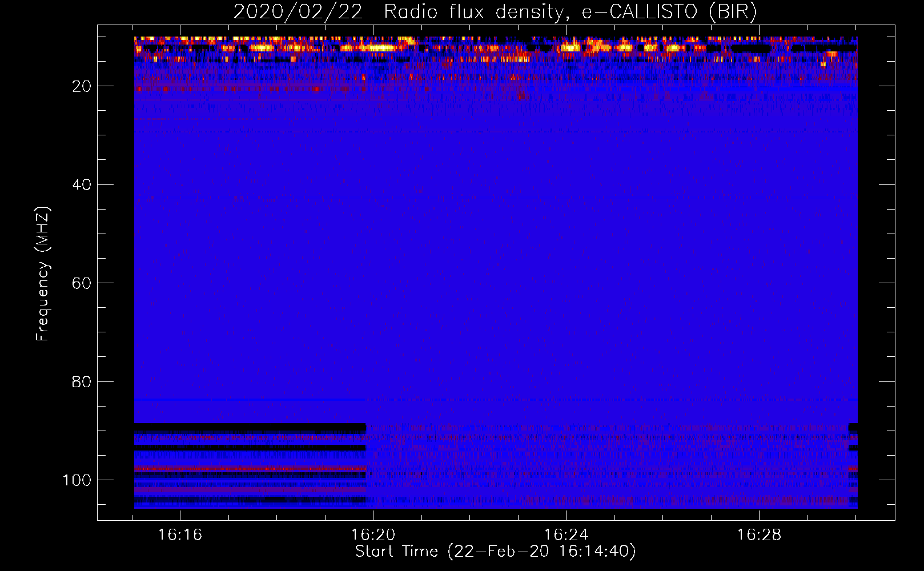The image size is (924, 571).
Task: Click the 16:20 time tick label
Action: (x=373, y=535)
